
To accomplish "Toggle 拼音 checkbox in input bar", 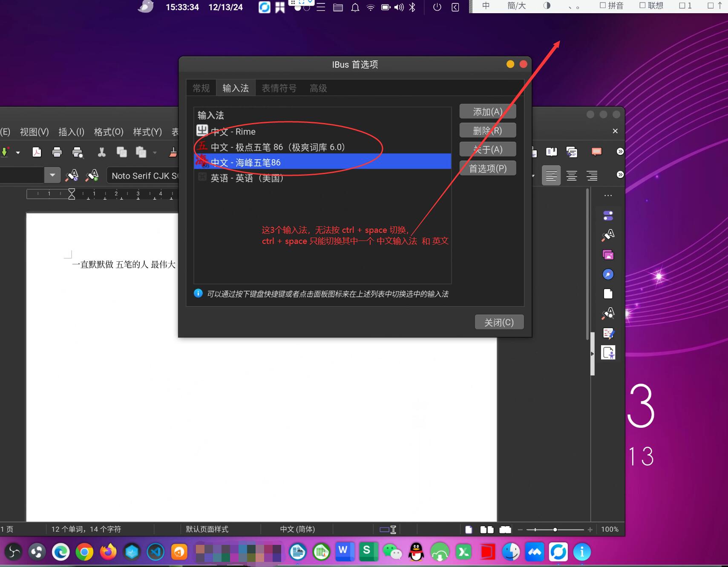I will click(611, 6).
